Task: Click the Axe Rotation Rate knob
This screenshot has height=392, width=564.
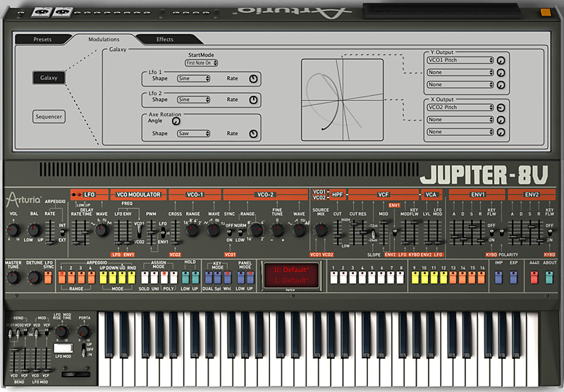Action: [253, 134]
